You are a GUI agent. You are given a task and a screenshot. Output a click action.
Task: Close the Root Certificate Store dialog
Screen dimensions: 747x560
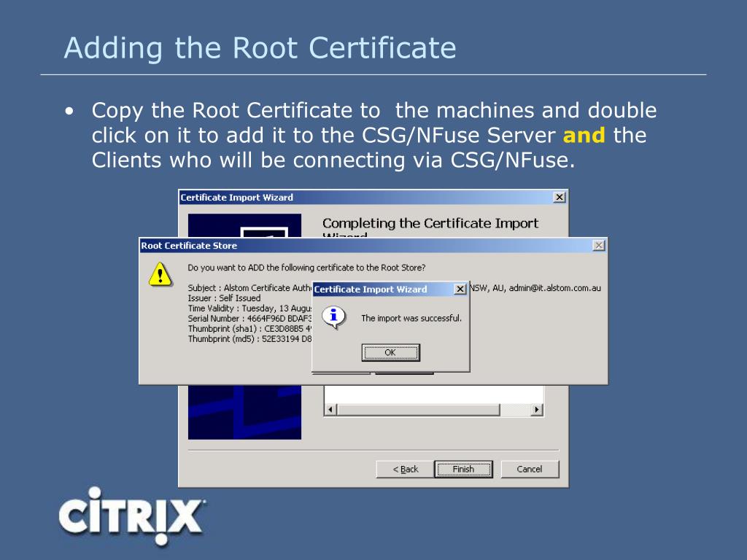coord(598,246)
